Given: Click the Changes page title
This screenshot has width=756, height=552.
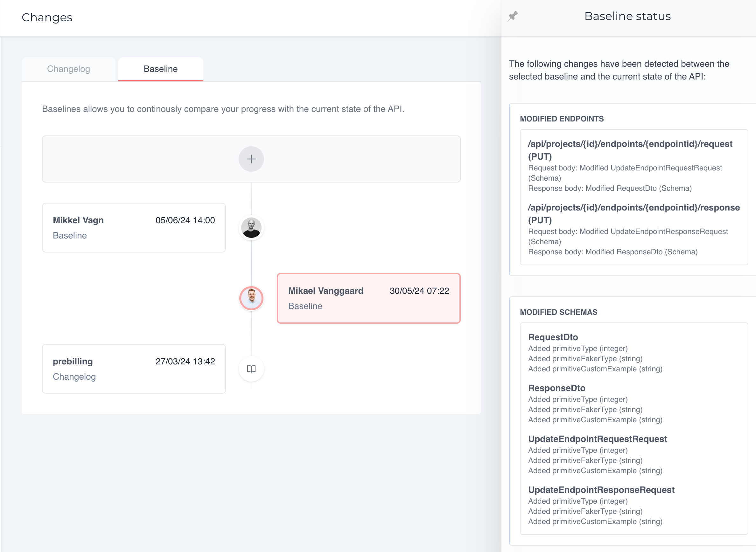Looking at the screenshot, I should pos(47,17).
